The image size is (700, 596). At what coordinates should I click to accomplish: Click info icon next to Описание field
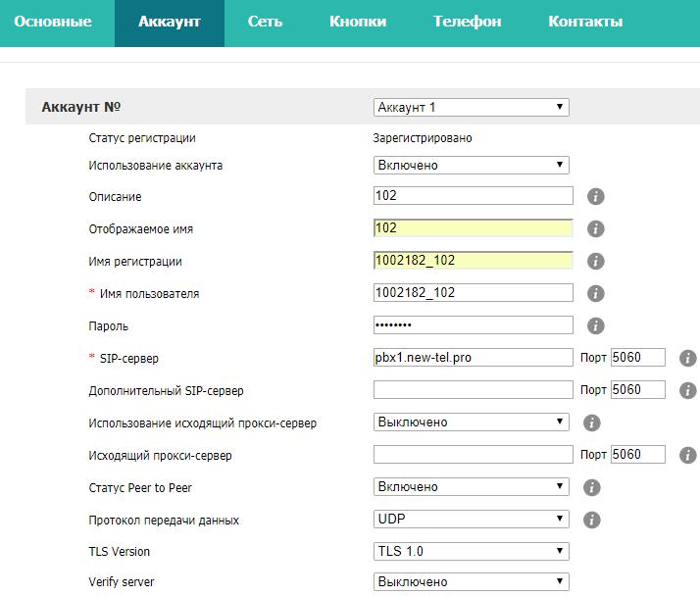coord(595,197)
